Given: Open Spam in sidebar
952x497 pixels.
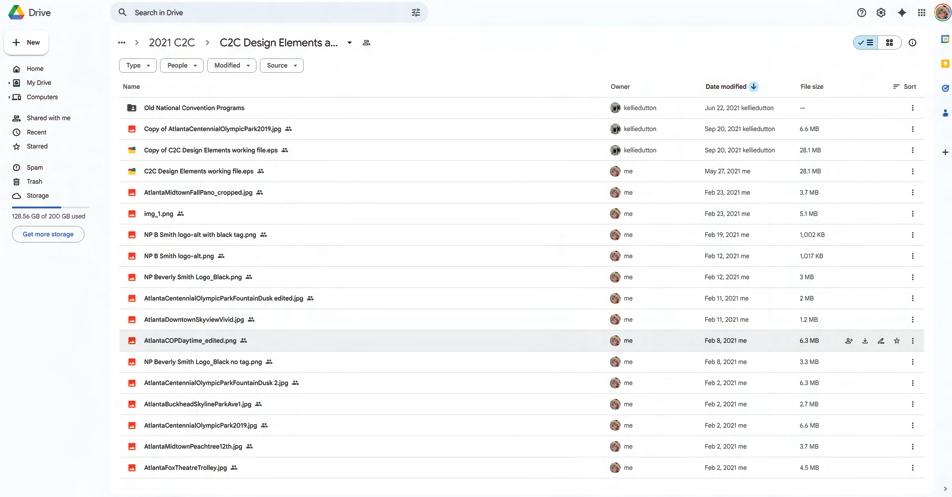Looking at the screenshot, I should point(35,167).
